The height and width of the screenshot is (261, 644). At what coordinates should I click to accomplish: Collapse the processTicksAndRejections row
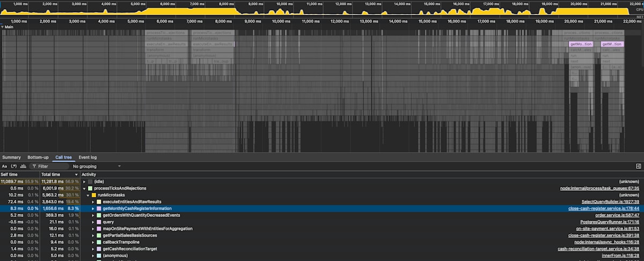84,189
